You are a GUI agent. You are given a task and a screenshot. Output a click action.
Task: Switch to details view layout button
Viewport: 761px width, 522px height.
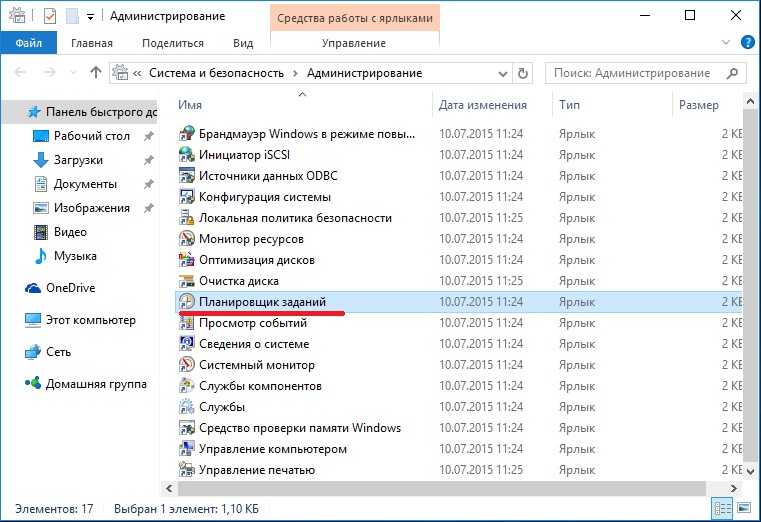722,508
